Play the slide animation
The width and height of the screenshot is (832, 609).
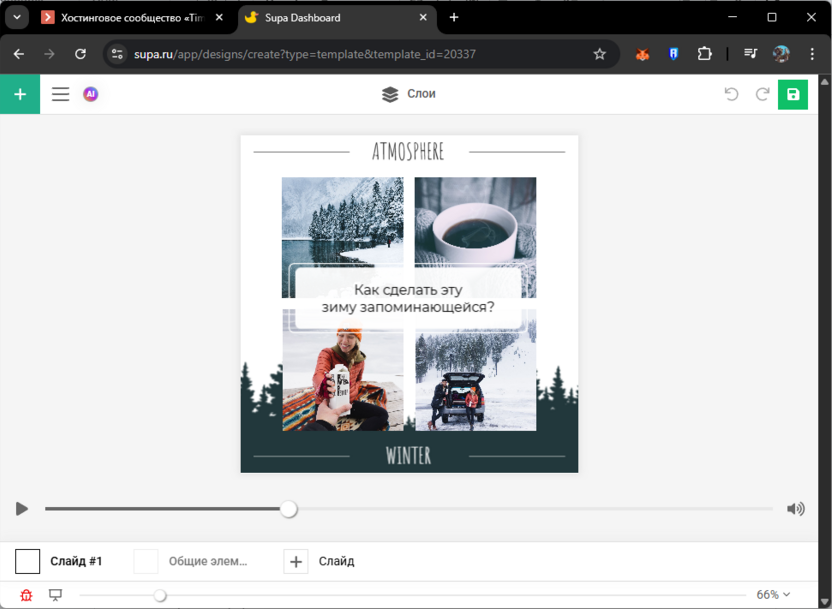pos(21,508)
